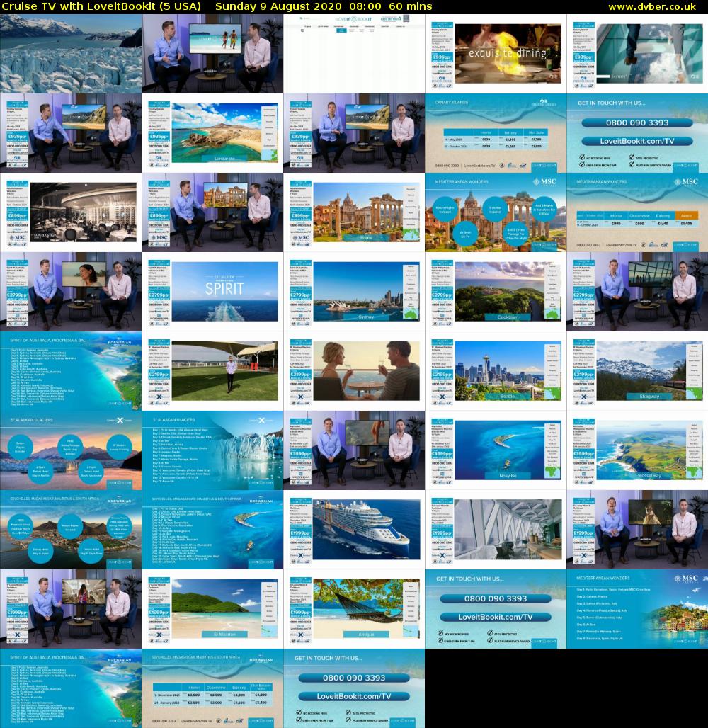708x728 pixels.
Task: Open the man standing on lawn thumbnail
Action: pyautogui.click(x=212, y=371)
